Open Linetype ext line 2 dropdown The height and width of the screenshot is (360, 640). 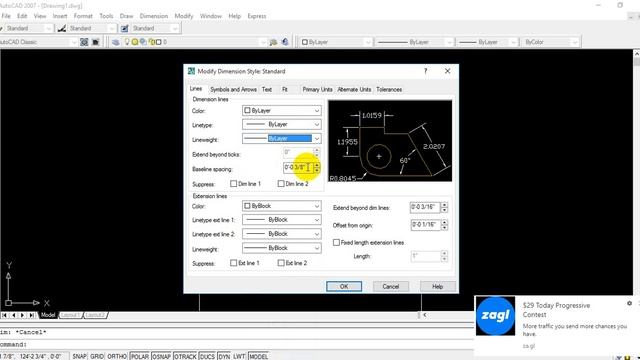coord(282,234)
